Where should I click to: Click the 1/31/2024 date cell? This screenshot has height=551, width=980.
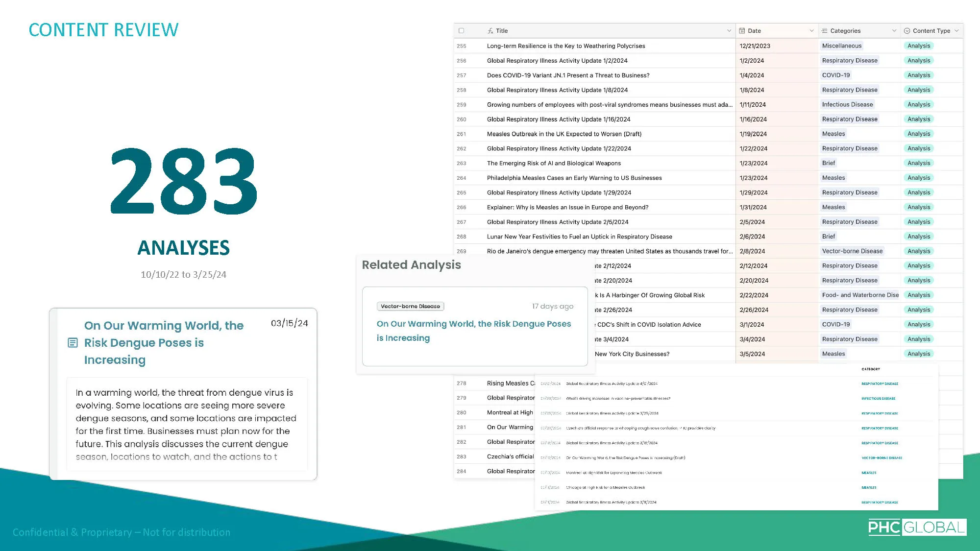click(753, 208)
